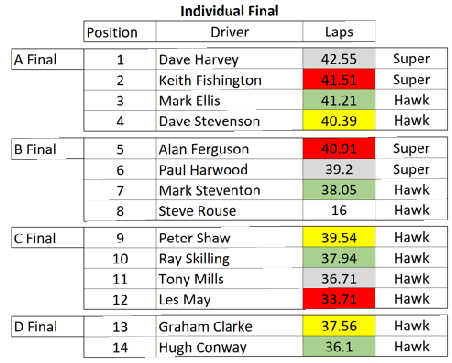Click yellow 40.39 laps cell

(x=339, y=120)
